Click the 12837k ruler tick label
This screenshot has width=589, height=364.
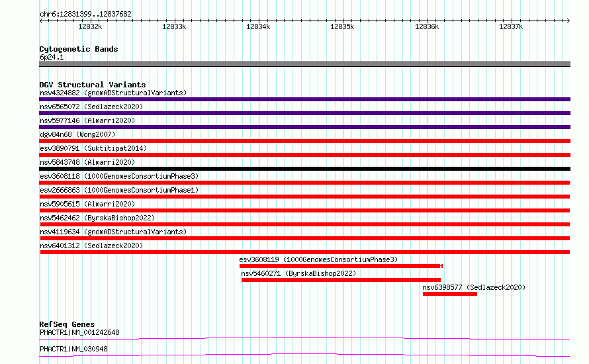511,26
